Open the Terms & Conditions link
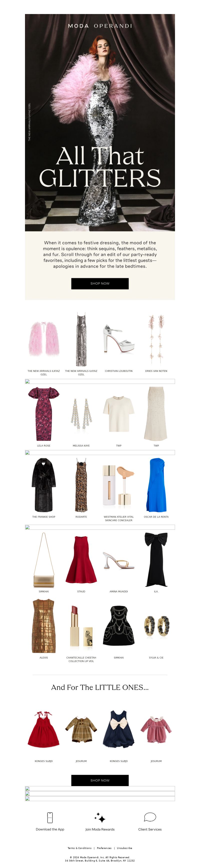This screenshot has height=868, width=200. click(x=79, y=848)
